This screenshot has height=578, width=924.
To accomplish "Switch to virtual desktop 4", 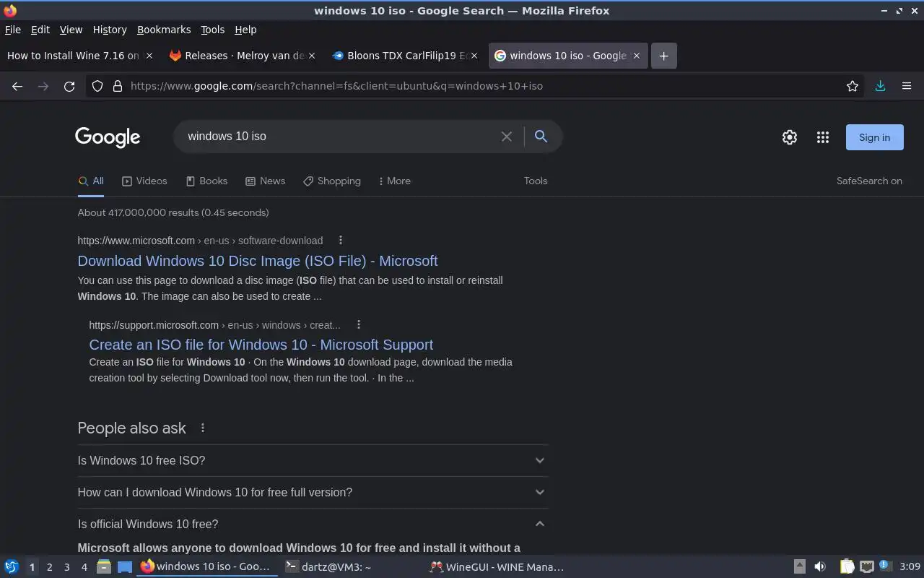I will click(x=84, y=567).
